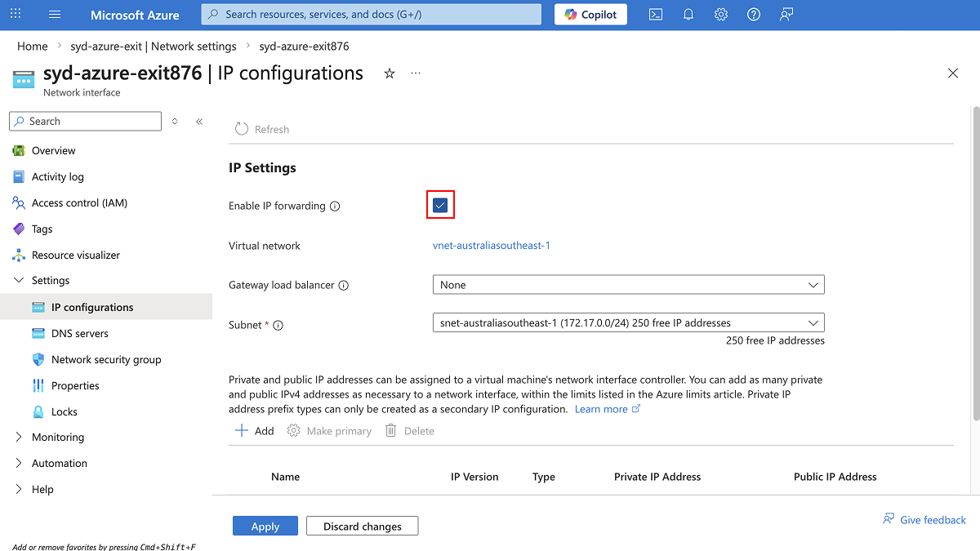This screenshot has height=551, width=980.
Task: Open vnet-australiasoutheast-1 virtual network
Action: pyautogui.click(x=492, y=245)
